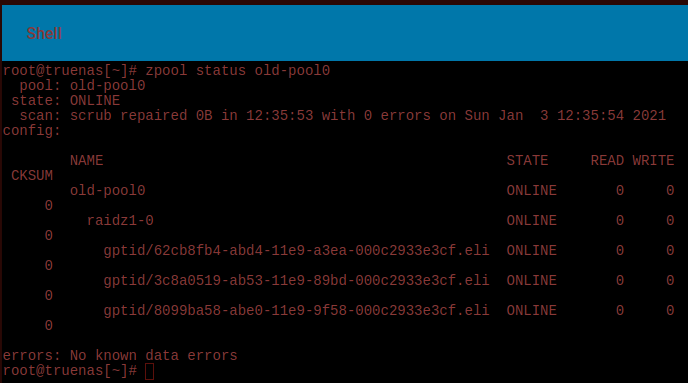Click the Shell title in header
The image size is (688, 383).
pos(44,33)
